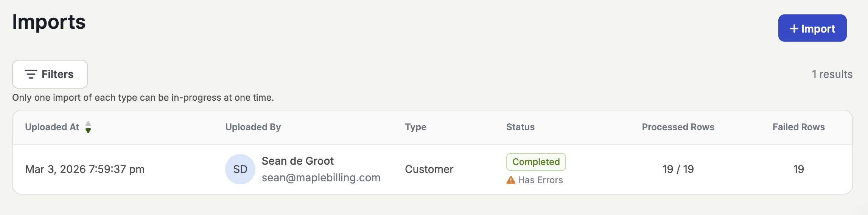
Task: Click the Type column header
Action: [x=415, y=127]
